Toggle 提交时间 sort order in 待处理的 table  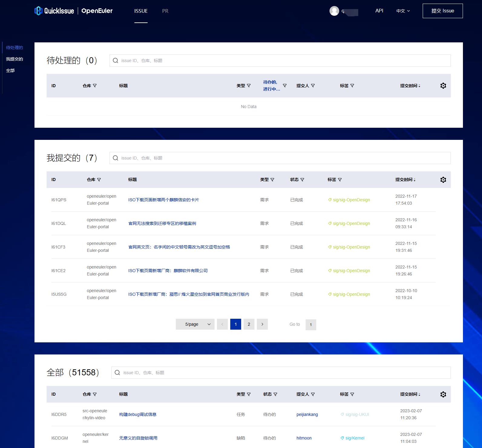coord(419,86)
